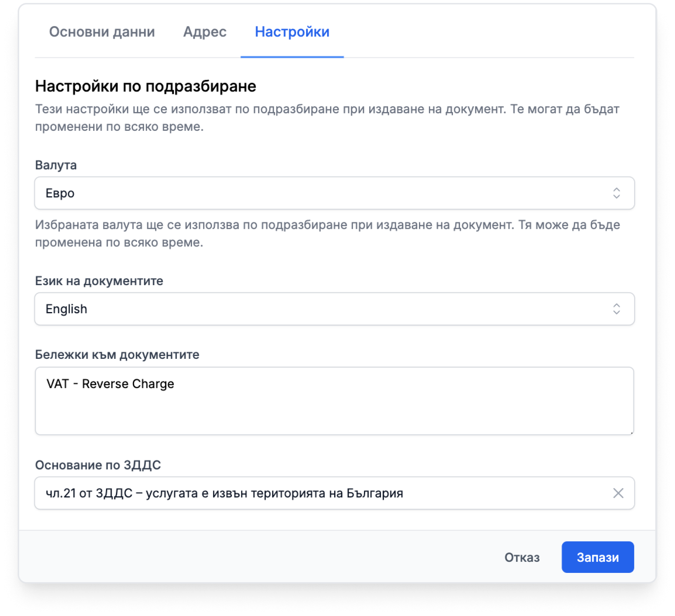Clear the ЗДДС basis using the X icon

click(x=618, y=493)
